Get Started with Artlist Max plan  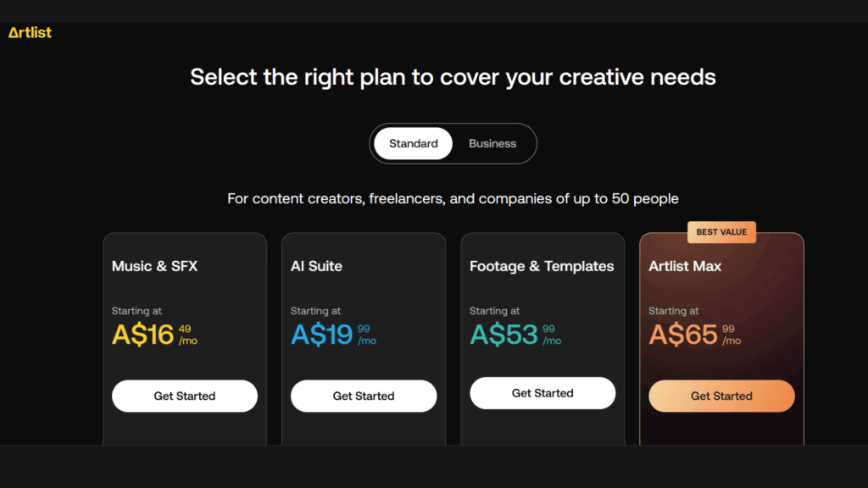pyautogui.click(x=721, y=396)
